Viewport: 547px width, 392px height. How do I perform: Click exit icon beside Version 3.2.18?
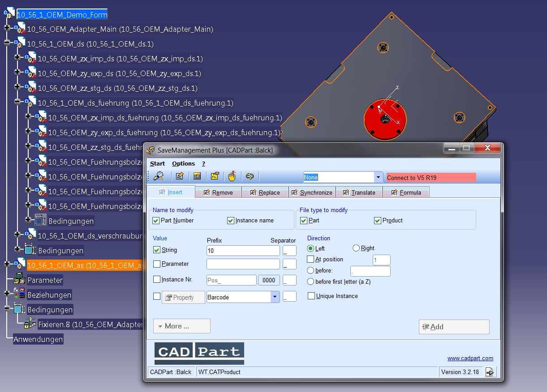pos(490,372)
